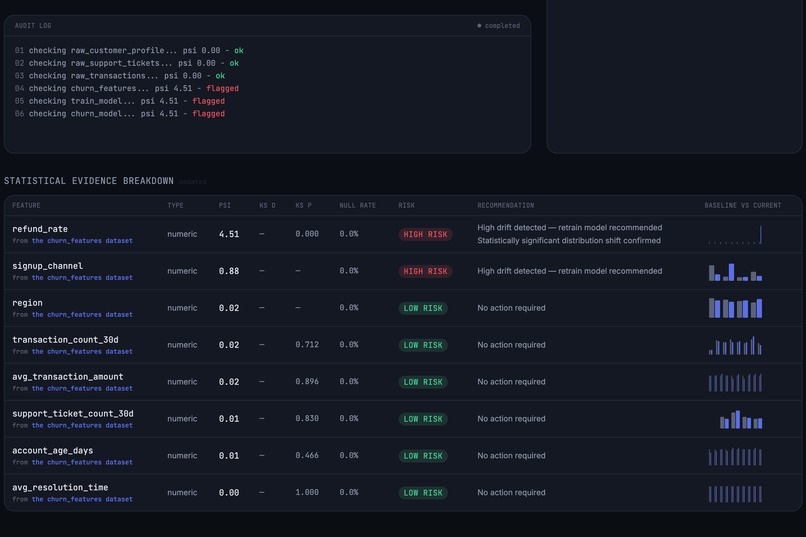Screen dimensions: 806x537
Task: Select the support_ticket_count_30d feature name
Action: (72, 414)
